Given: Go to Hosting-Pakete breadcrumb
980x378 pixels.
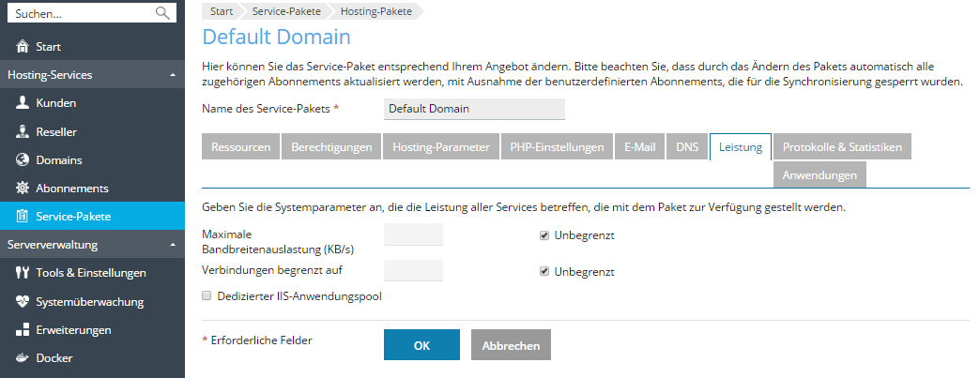Looking at the screenshot, I should point(376,11).
